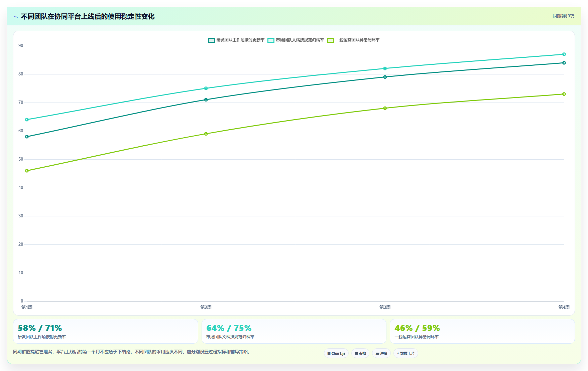588x371 pixels.
Task: Click the 数据卡片 tag pill
Action: coord(406,353)
